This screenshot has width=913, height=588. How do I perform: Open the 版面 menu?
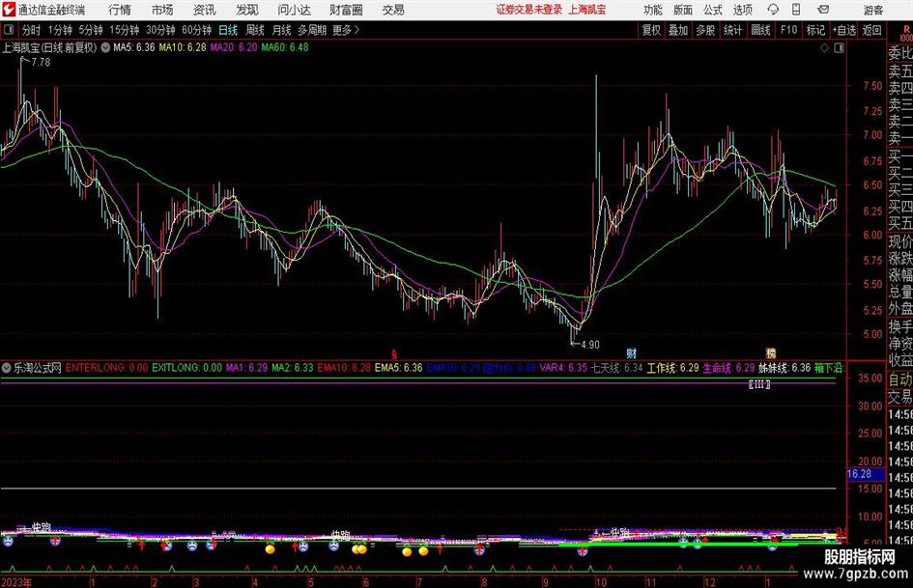tap(682, 10)
